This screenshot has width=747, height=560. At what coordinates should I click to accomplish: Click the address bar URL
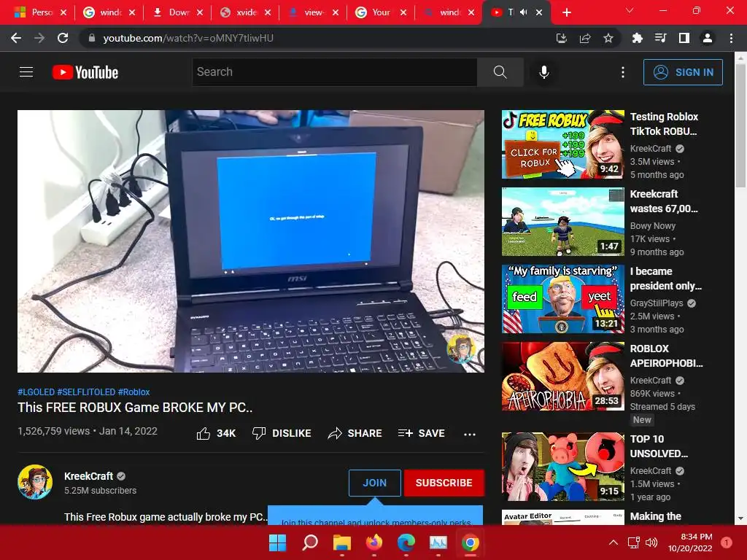[188, 38]
